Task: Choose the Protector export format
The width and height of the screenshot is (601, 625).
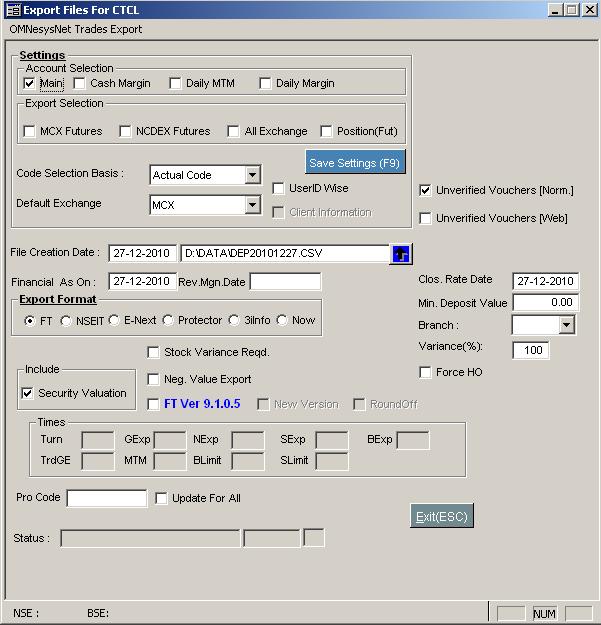Action: point(168,321)
